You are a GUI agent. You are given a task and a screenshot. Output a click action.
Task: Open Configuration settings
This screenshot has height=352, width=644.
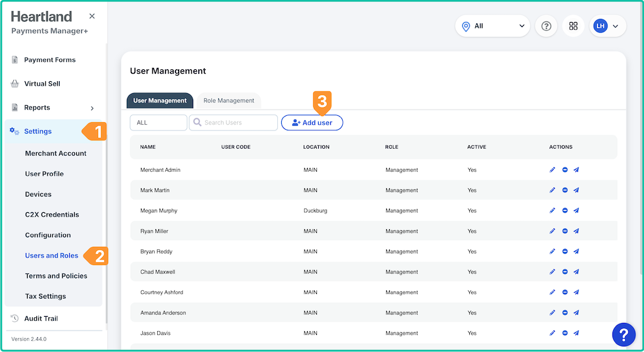click(x=48, y=236)
